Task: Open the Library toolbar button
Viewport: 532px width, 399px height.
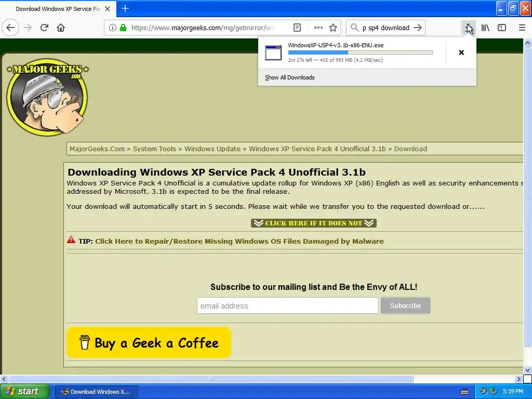Action: pyautogui.click(x=485, y=28)
